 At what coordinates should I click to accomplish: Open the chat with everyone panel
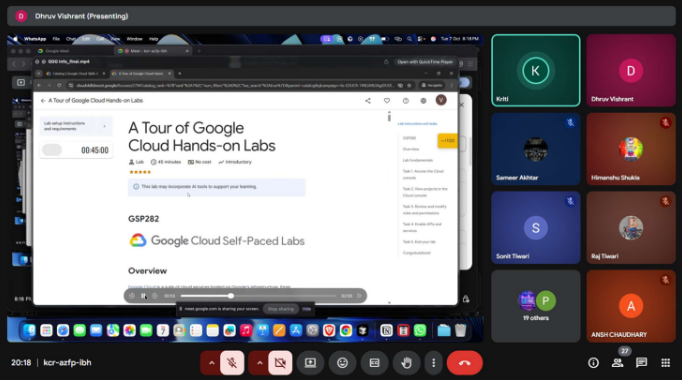641,363
